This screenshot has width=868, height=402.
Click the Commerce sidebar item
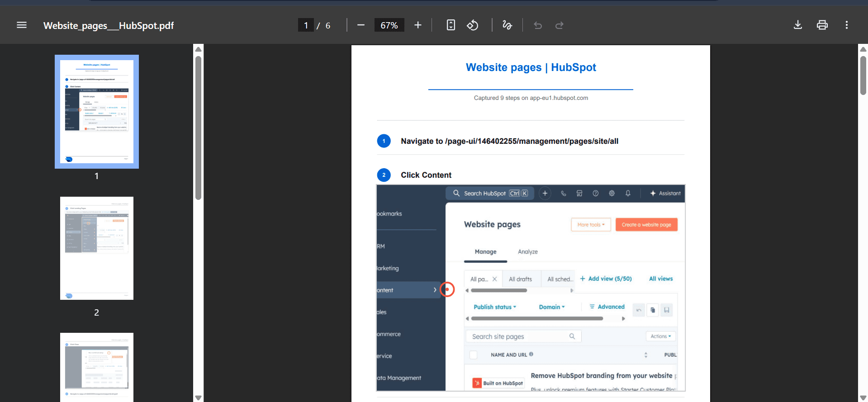[x=389, y=334]
